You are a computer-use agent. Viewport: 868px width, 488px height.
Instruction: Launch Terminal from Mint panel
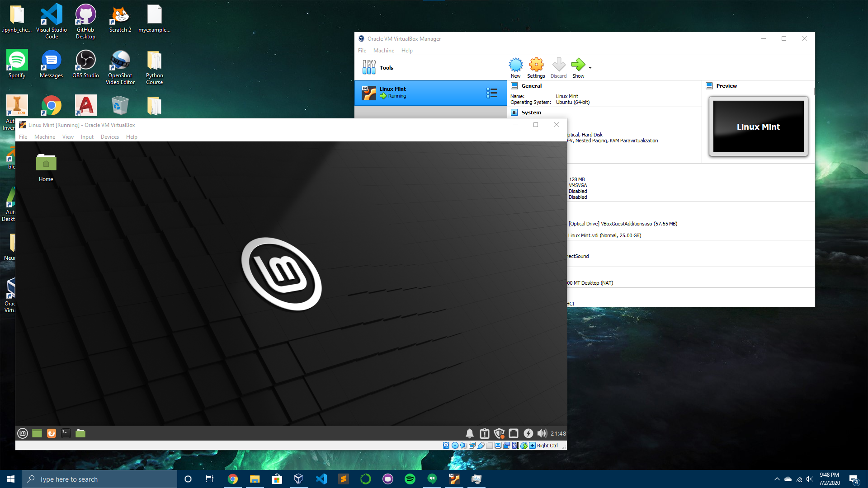[x=66, y=433]
